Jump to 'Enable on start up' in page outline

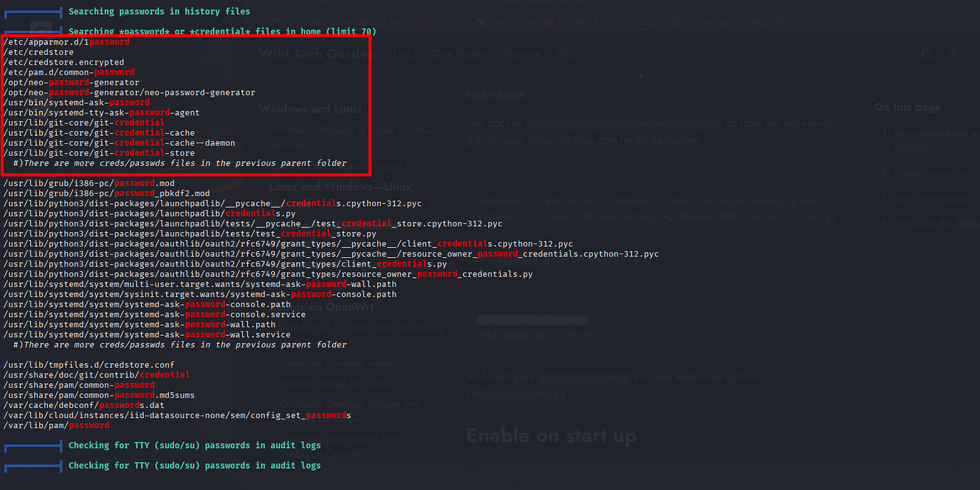coord(930,174)
